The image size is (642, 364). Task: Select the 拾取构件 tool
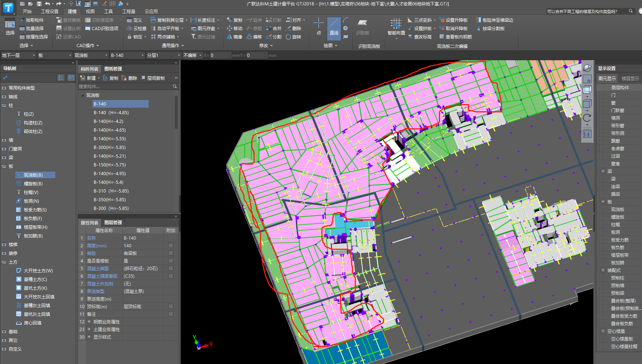coord(32,20)
